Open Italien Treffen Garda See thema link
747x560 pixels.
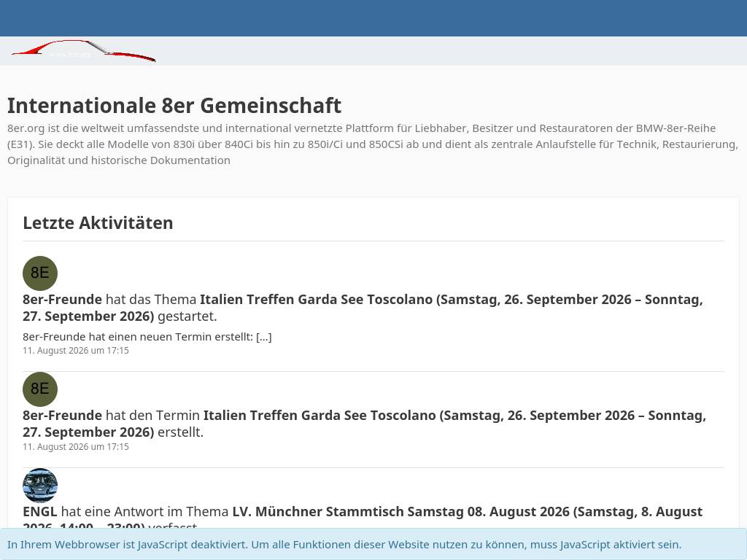[363, 308]
